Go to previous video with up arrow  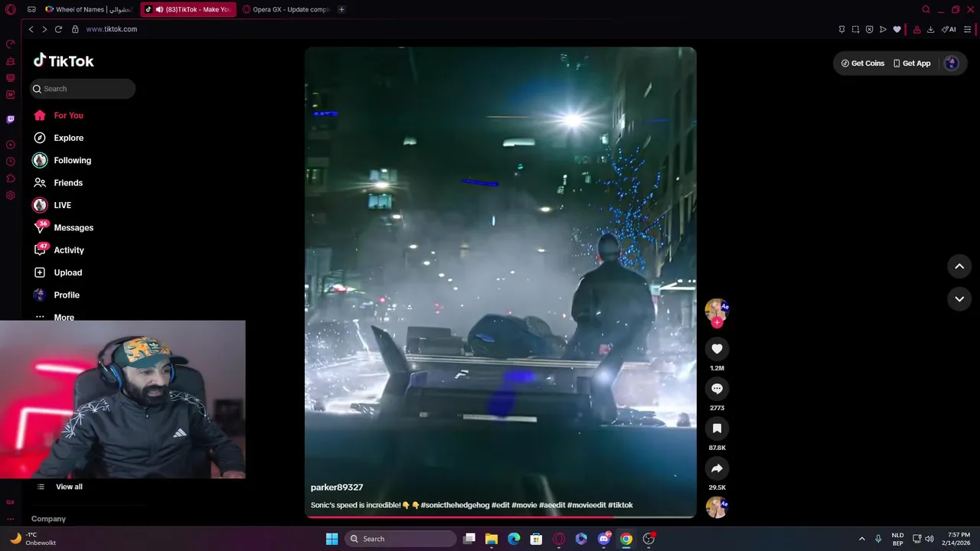(959, 266)
